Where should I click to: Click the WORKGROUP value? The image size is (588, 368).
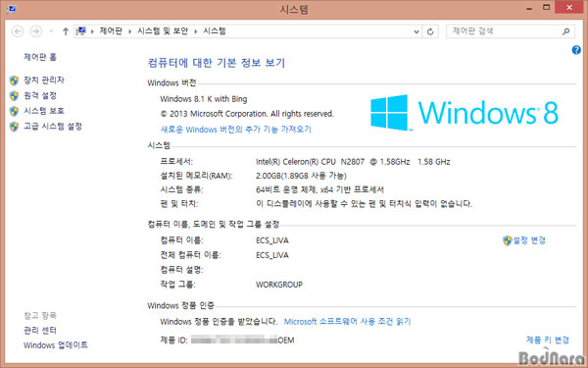coord(279,285)
